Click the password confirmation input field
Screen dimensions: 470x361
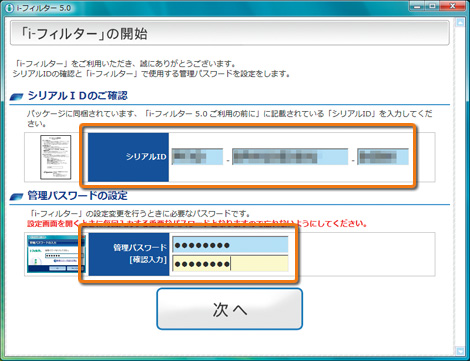pyautogui.click(x=230, y=264)
